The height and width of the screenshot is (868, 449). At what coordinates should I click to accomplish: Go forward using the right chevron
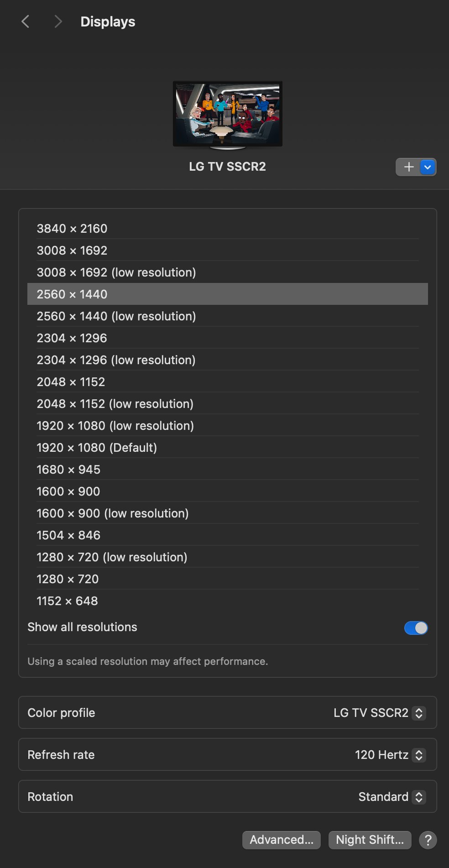(x=57, y=21)
